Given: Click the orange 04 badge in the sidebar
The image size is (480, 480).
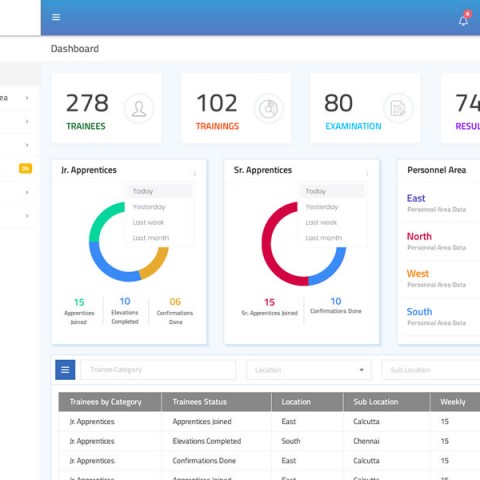Looking at the screenshot, I should point(25,168).
